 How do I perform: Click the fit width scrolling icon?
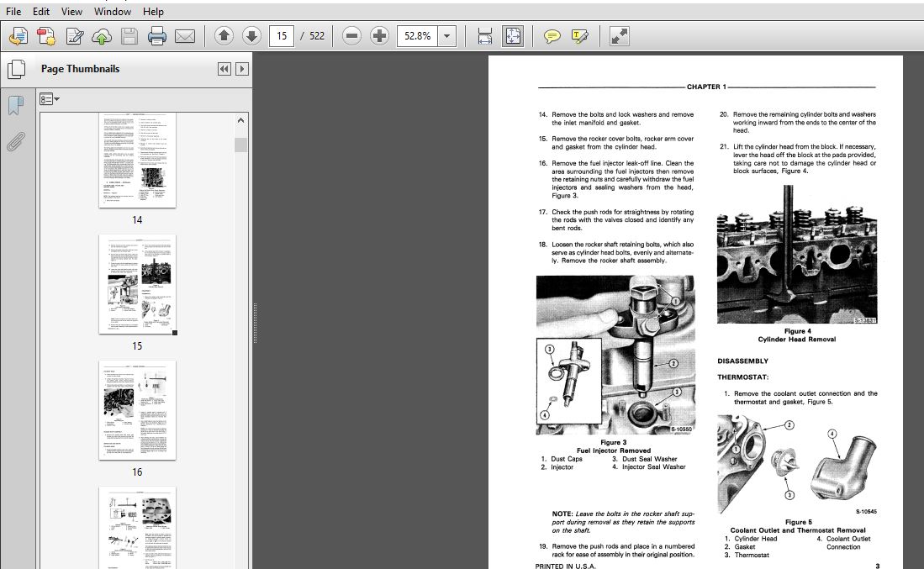485,36
